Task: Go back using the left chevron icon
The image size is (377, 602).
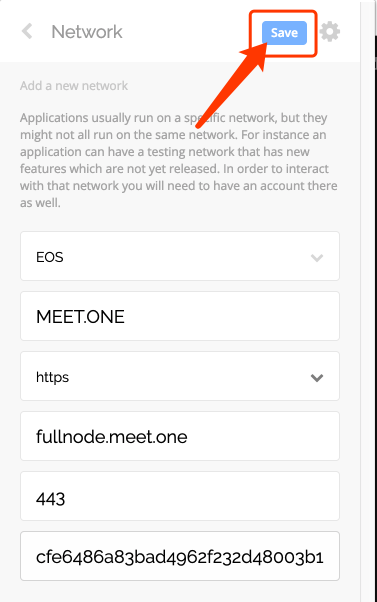Action: tap(27, 31)
